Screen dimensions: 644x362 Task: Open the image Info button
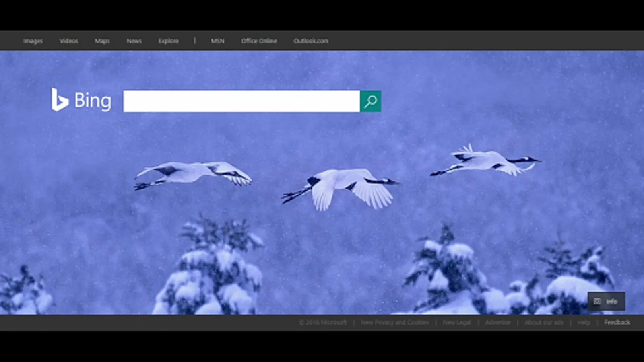607,301
